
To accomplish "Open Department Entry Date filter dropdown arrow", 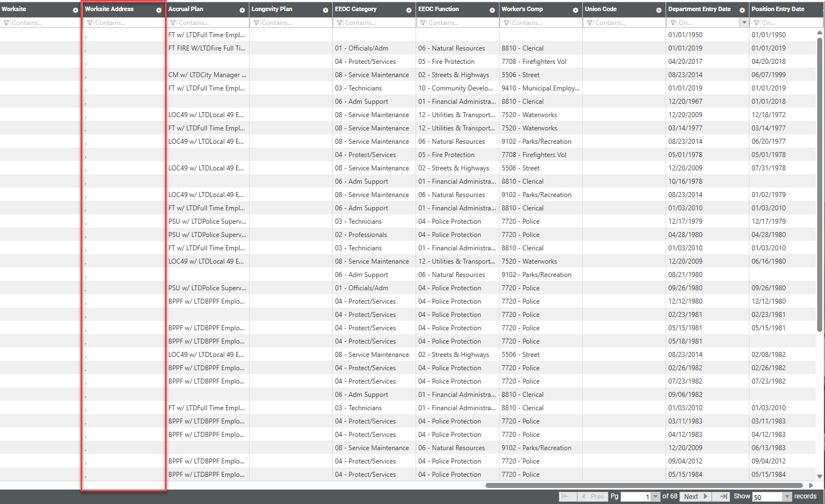I will [744, 23].
